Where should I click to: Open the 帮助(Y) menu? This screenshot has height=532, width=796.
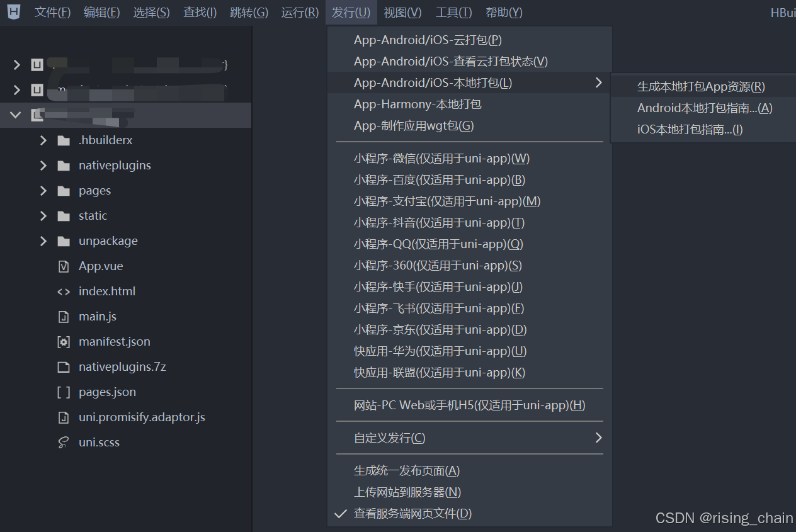(504, 13)
